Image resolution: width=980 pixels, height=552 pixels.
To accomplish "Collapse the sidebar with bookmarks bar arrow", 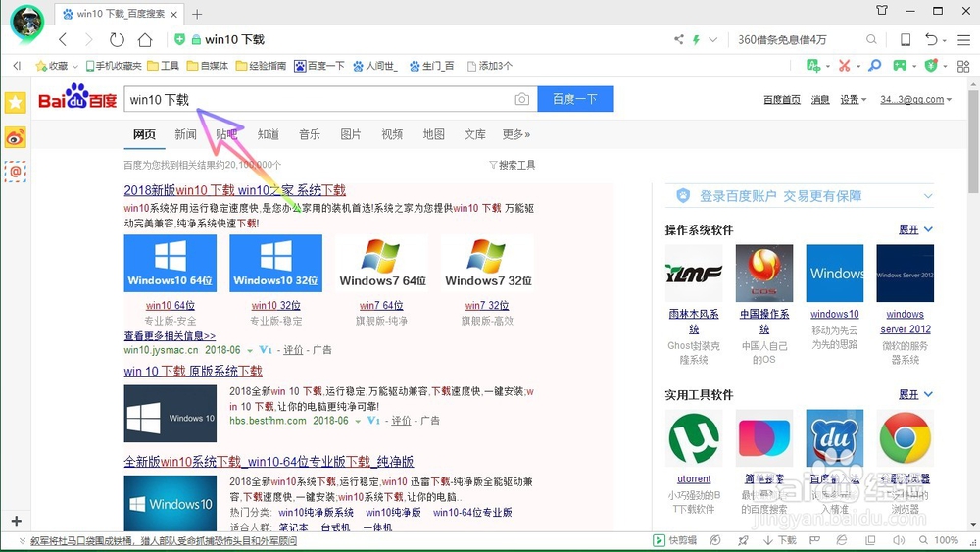I will 17,66.
